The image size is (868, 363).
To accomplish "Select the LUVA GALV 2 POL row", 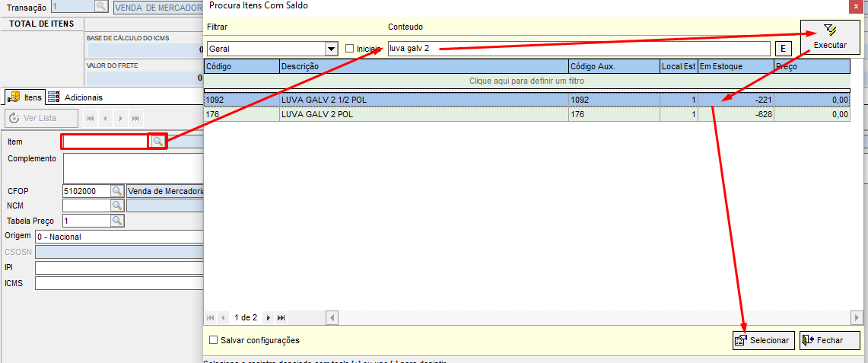I will click(424, 115).
